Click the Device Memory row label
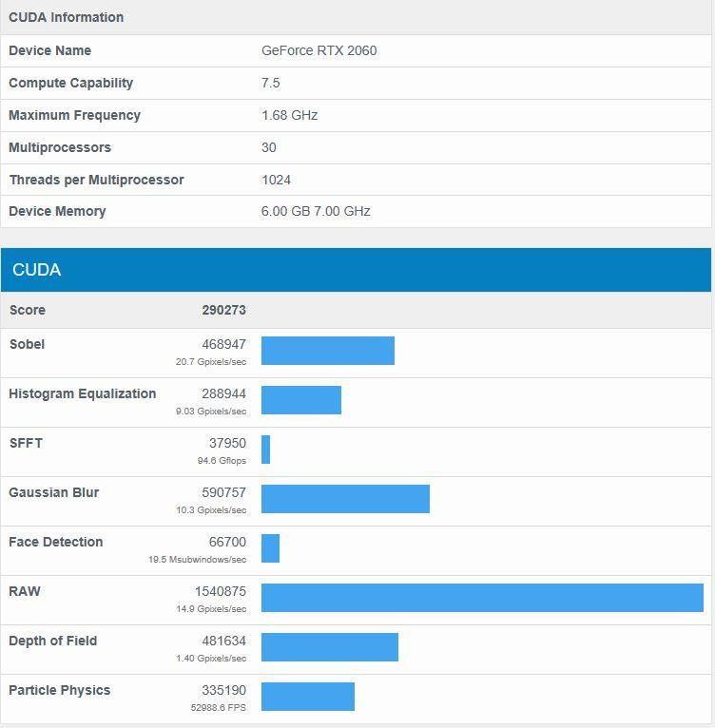The width and height of the screenshot is (715, 728). [x=57, y=211]
